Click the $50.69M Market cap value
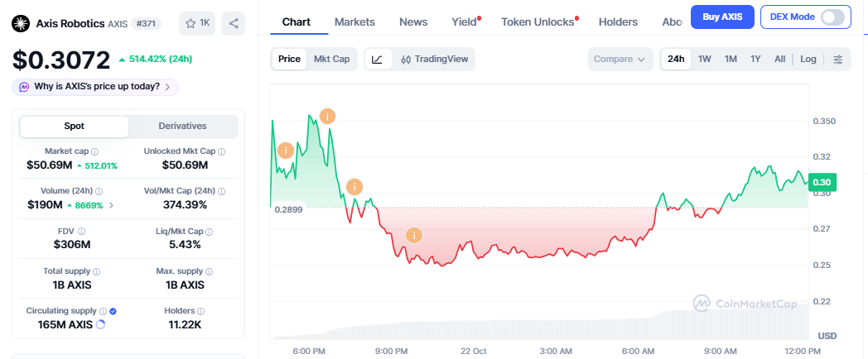This screenshot has width=868, height=359. pos(49,165)
